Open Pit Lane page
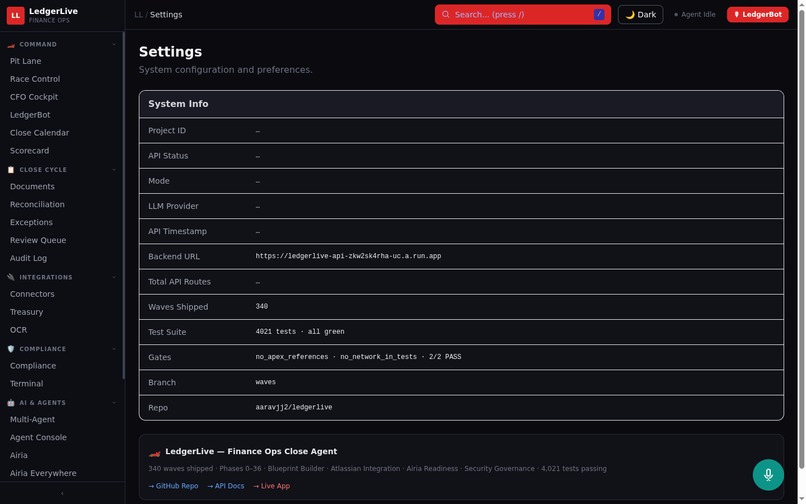 [25, 61]
